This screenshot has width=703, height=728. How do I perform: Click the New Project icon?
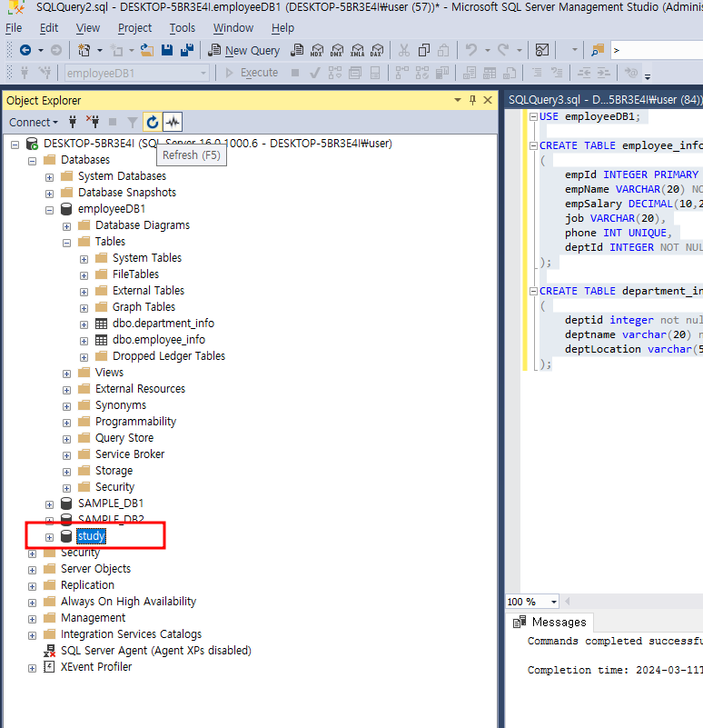click(84, 50)
